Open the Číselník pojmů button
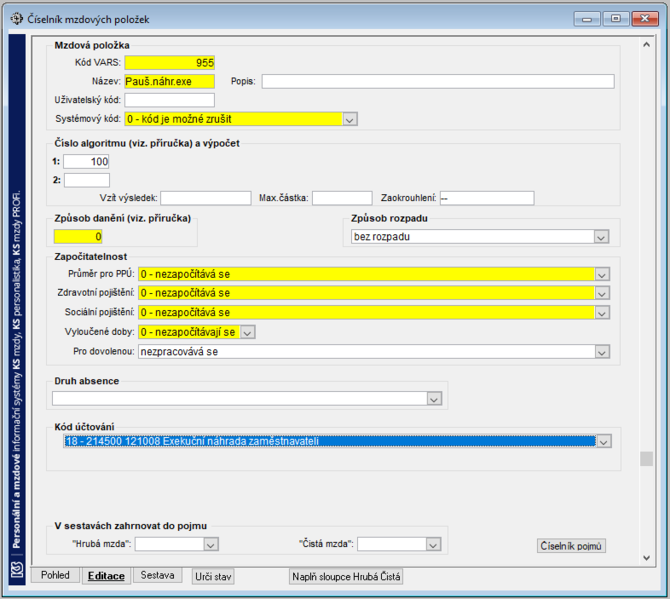Viewport: 670px width, 599px height. (x=571, y=546)
